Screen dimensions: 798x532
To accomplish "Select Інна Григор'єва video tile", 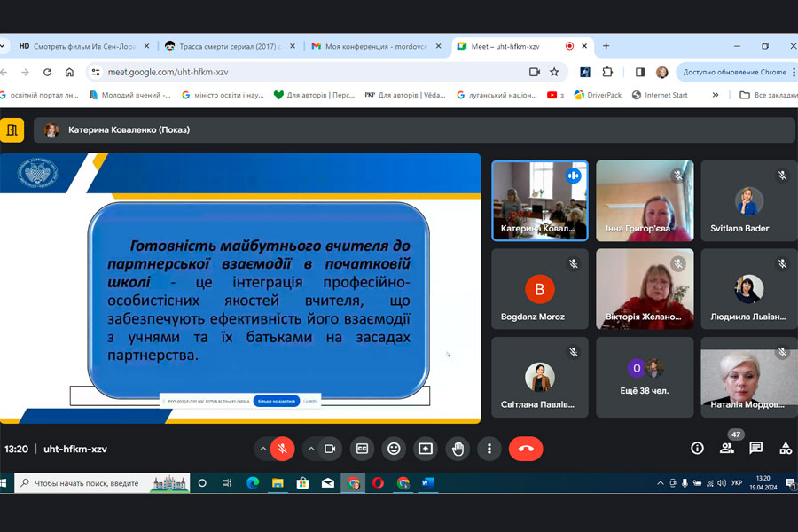I will (x=645, y=200).
